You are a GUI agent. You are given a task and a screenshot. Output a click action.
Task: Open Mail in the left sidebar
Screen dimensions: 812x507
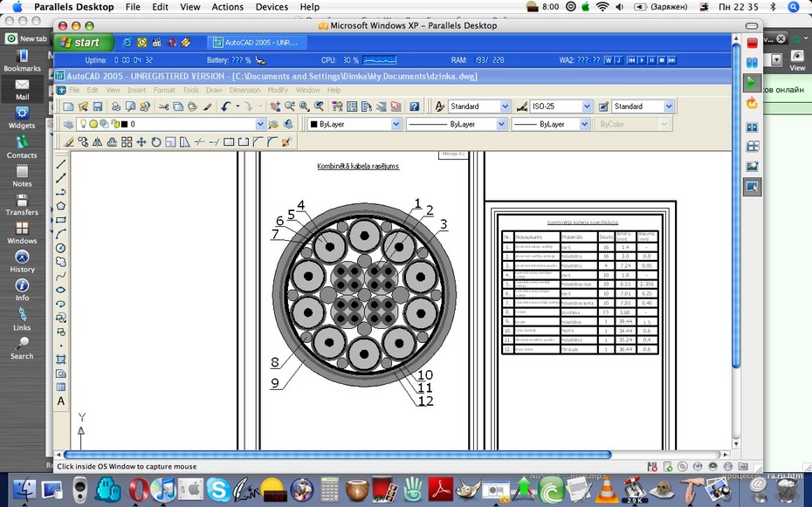22,88
